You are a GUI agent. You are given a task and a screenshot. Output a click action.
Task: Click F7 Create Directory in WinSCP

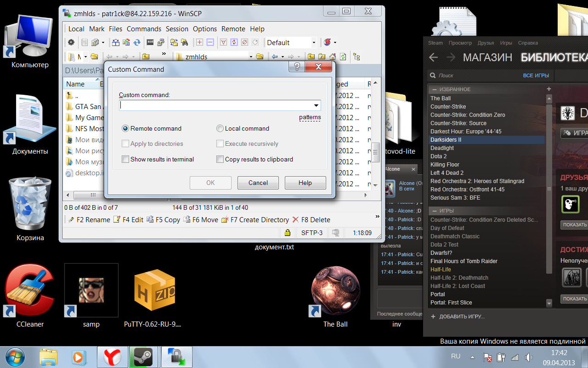[x=255, y=220]
